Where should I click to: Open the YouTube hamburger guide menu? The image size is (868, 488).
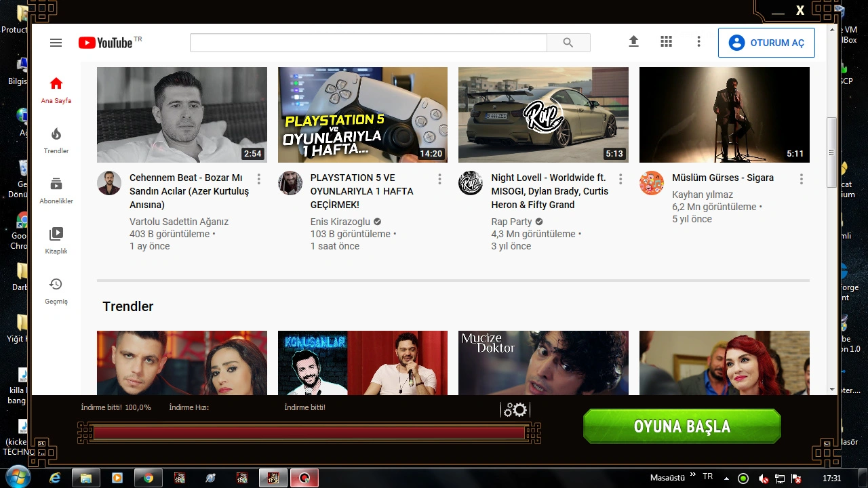coord(56,43)
